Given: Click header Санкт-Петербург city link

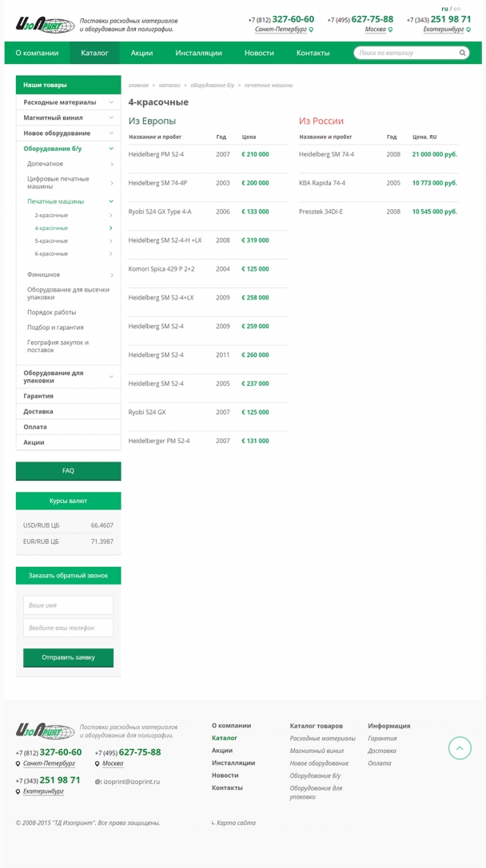Looking at the screenshot, I should pyautogui.click(x=281, y=30).
